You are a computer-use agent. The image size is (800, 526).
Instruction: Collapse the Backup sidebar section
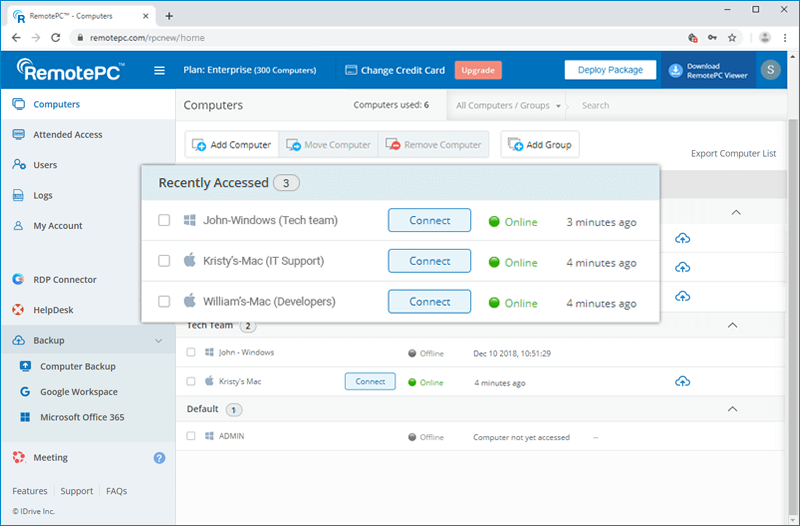(x=158, y=341)
